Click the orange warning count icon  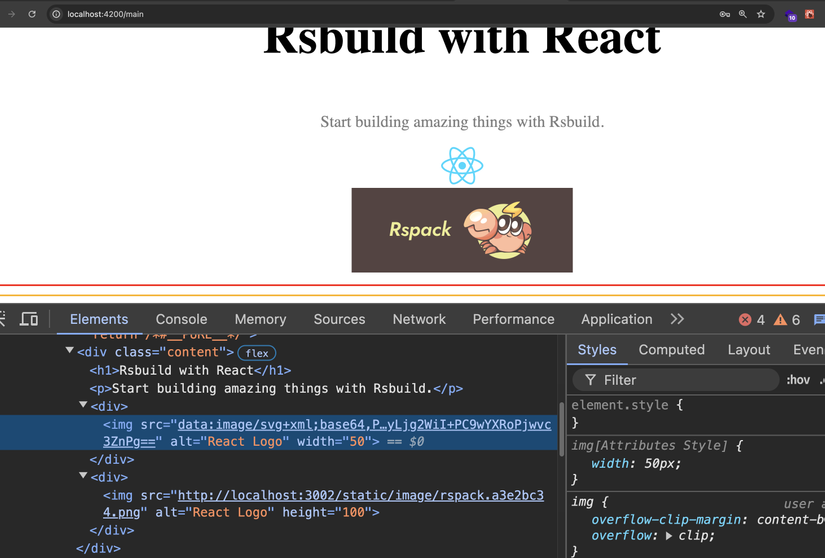coord(780,320)
